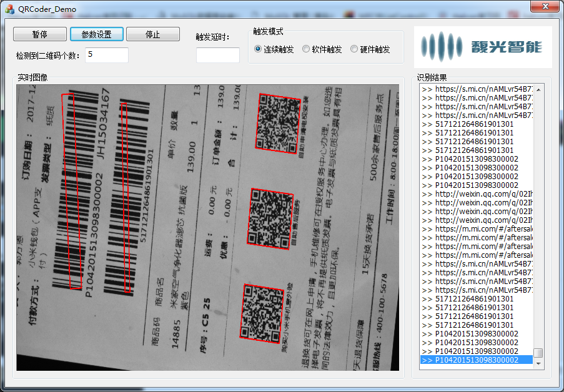
Task: Click the 触发延时 label
Action: click(x=212, y=37)
